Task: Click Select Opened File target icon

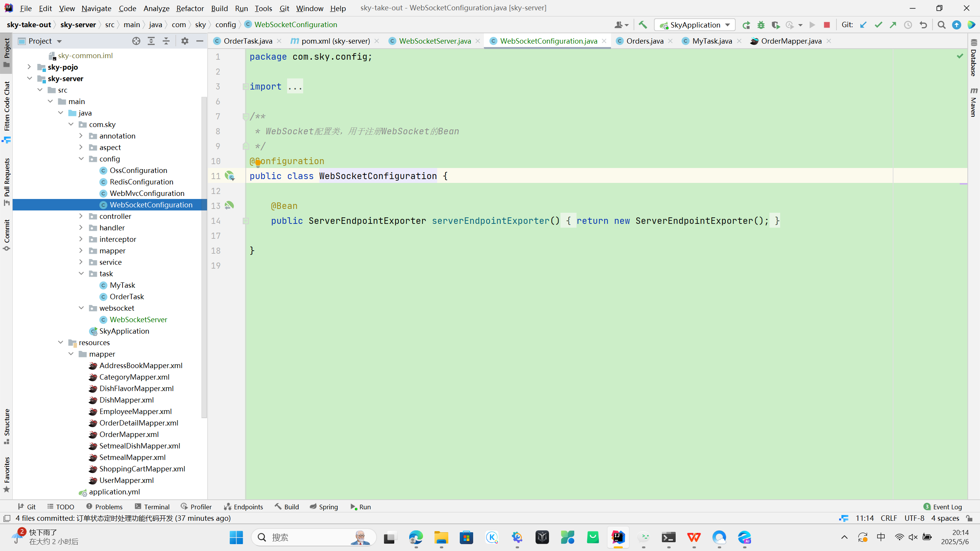Action: [x=136, y=41]
